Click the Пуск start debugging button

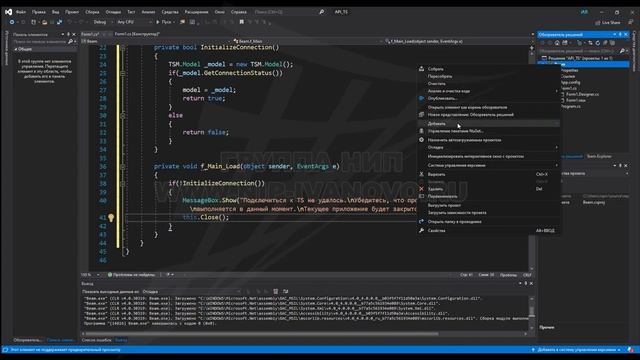tap(164, 22)
